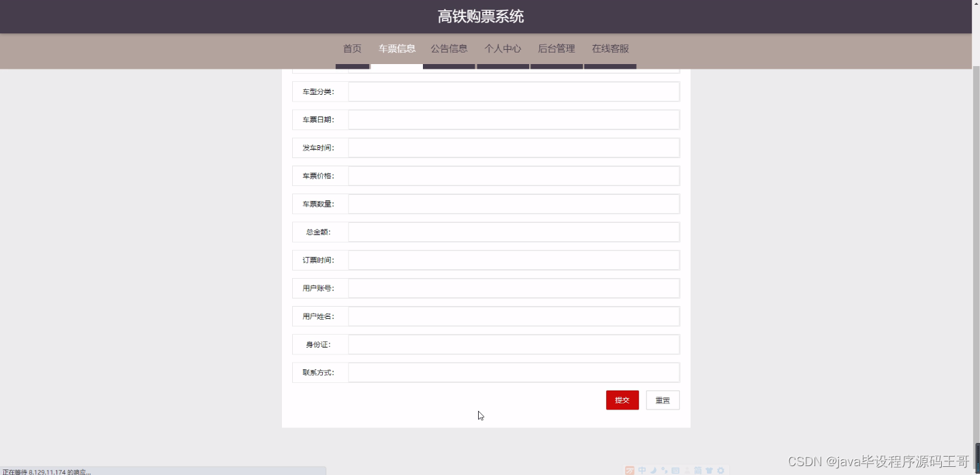
Task: Toggle Chinese/English input with the 中 icon
Action: coord(642,470)
